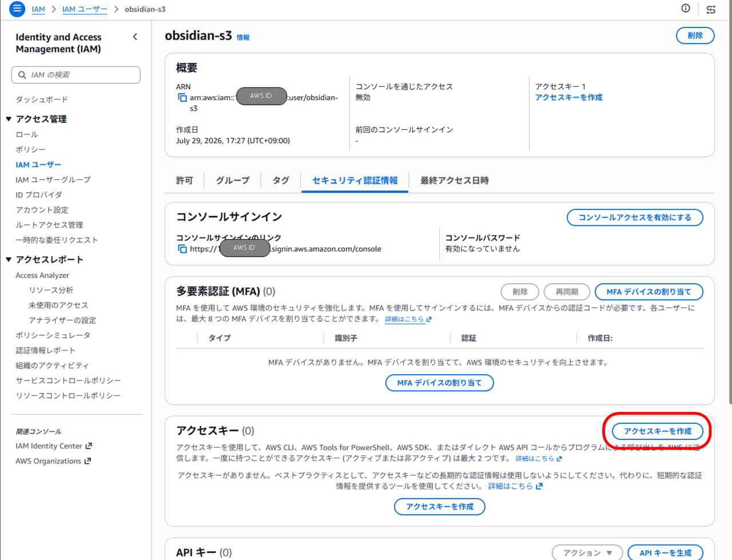The height and width of the screenshot is (560, 732).
Task: Click the 作成日: column header in MFA table
Action: click(600, 338)
